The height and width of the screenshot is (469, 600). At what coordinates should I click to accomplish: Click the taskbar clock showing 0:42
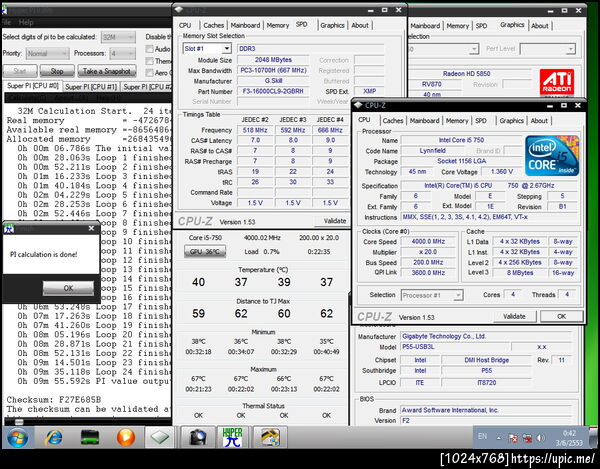pos(569,438)
